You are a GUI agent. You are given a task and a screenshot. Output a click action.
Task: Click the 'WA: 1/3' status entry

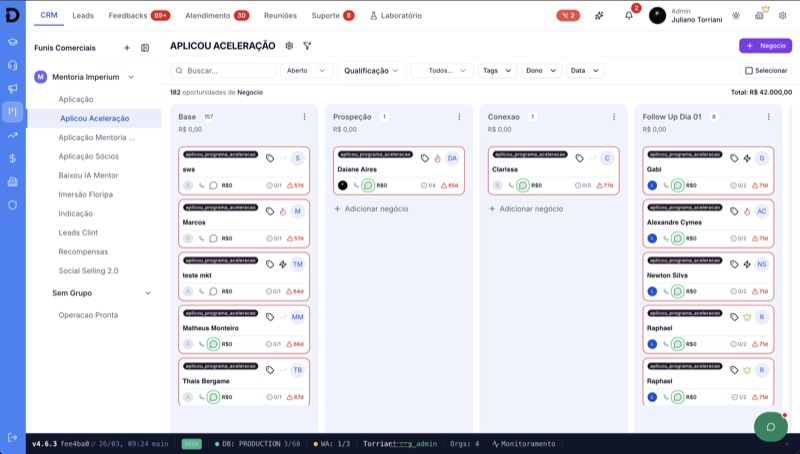[332, 444]
